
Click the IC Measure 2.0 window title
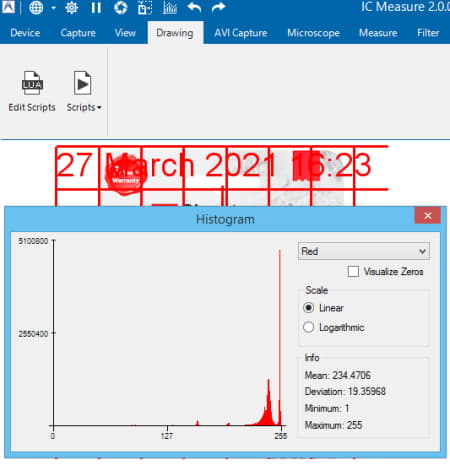405,7
